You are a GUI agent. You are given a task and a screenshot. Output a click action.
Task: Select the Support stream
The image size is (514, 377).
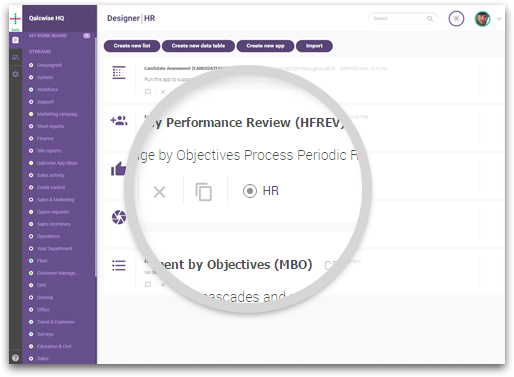click(x=45, y=102)
